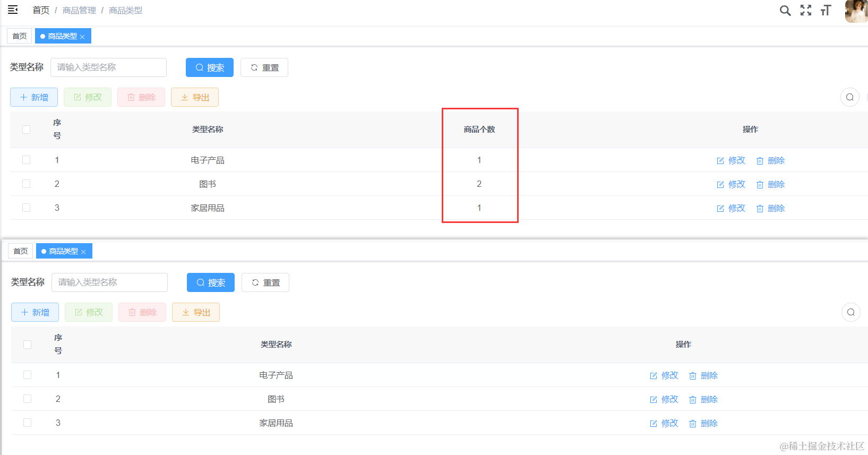The height and width of the screenshot is (455, 868).
Task: Delete 图书 row in the 商品个数 table
Action: tap(770, 184)
